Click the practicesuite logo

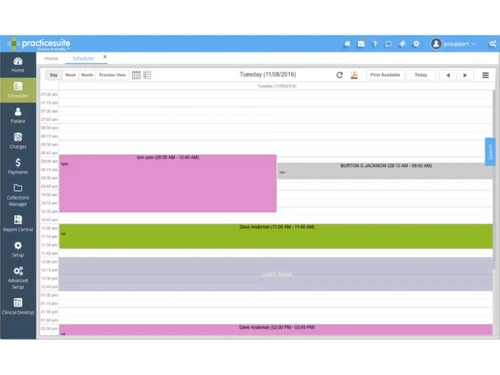point(39,43)
